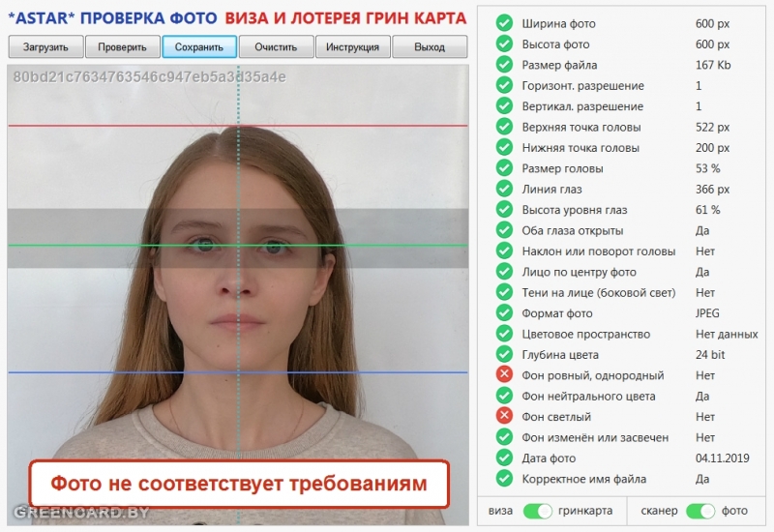Click the 'Фон изменён или засвечен' label
This screenshot has height=532, width=774.
point(595,437)
